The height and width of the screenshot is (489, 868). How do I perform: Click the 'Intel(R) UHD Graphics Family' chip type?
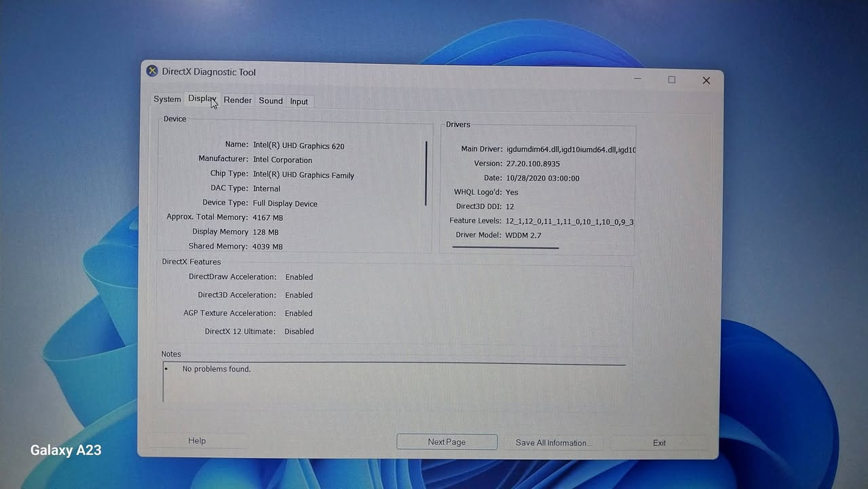click(x=303, y=175)
